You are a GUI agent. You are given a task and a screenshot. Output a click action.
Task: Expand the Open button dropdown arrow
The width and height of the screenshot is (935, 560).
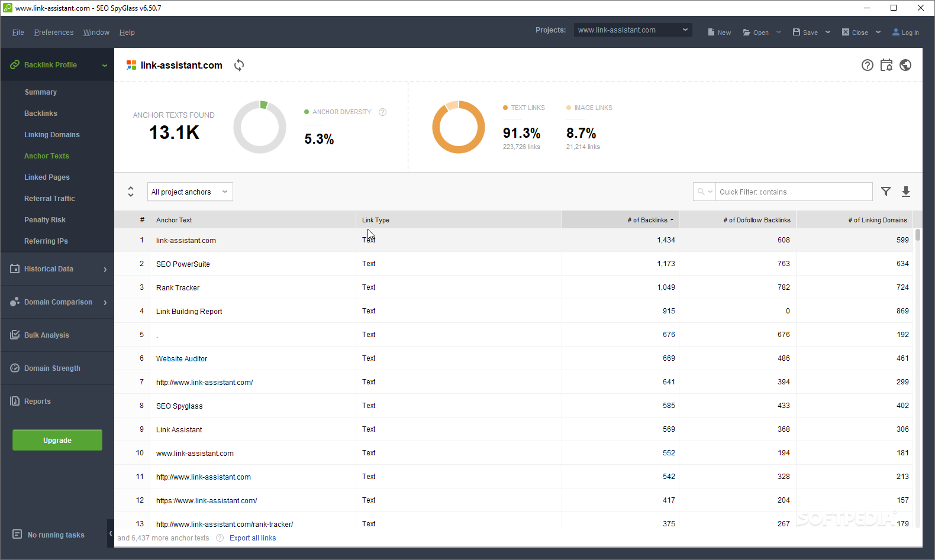[x=779, y=32]
